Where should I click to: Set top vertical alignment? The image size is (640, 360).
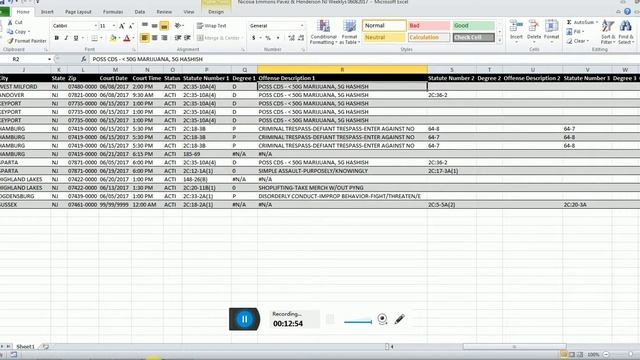point(144,26)
